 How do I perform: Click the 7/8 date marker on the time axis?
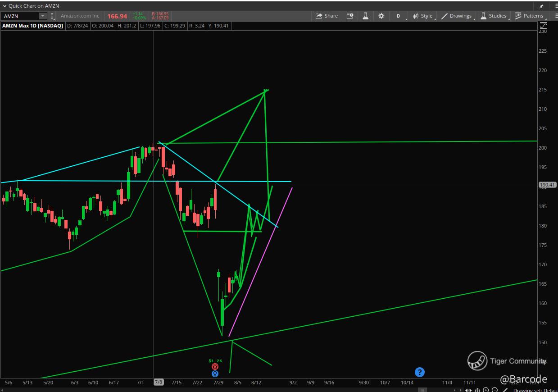(159, 382)
